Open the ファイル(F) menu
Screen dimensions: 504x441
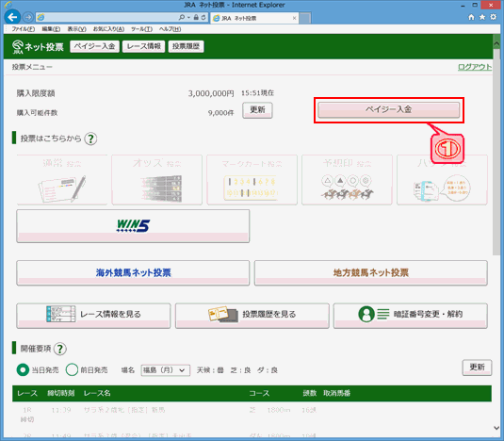point(24,29)
